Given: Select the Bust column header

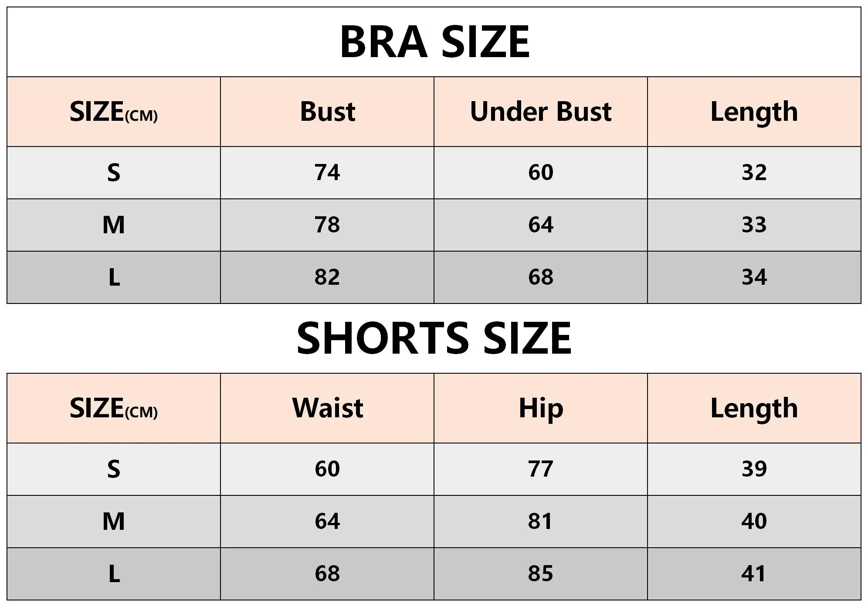Looking at the screenshot, I should click(328, 112).
